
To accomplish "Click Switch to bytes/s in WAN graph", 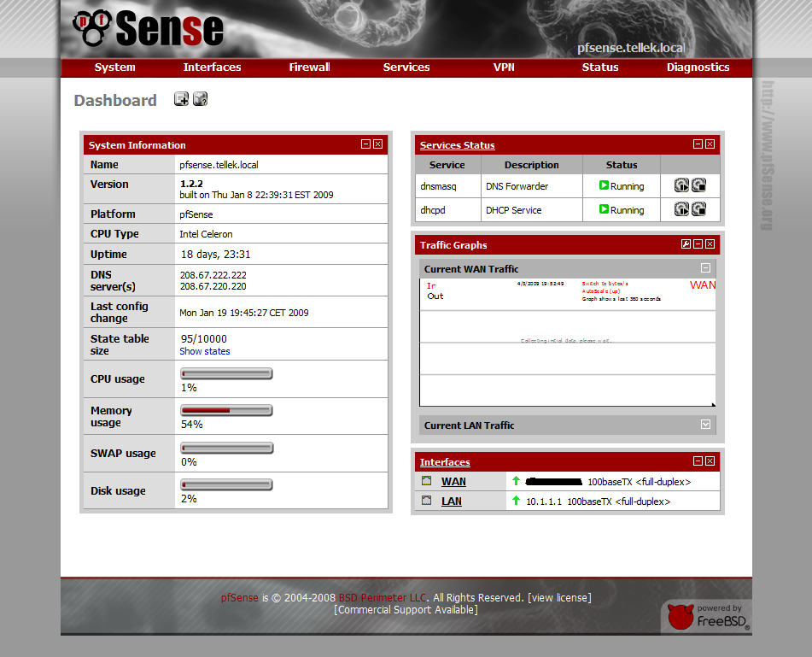I will (605, 284).
